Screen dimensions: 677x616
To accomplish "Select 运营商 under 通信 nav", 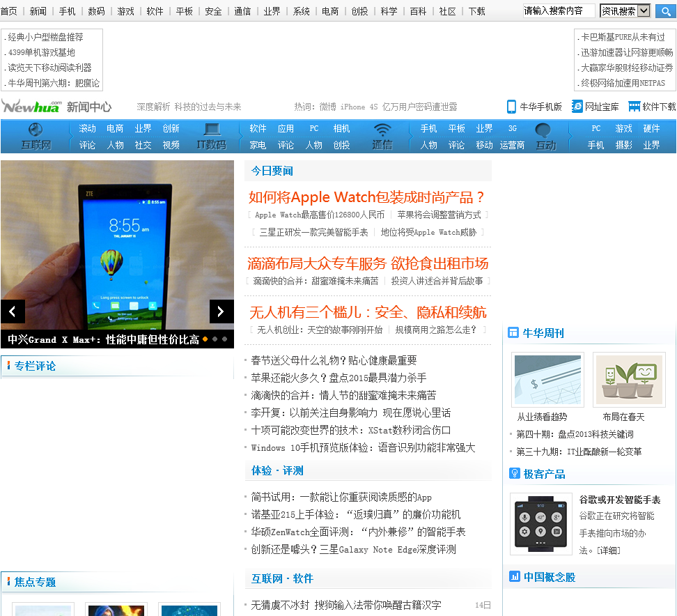I will [x=512, y=145].
